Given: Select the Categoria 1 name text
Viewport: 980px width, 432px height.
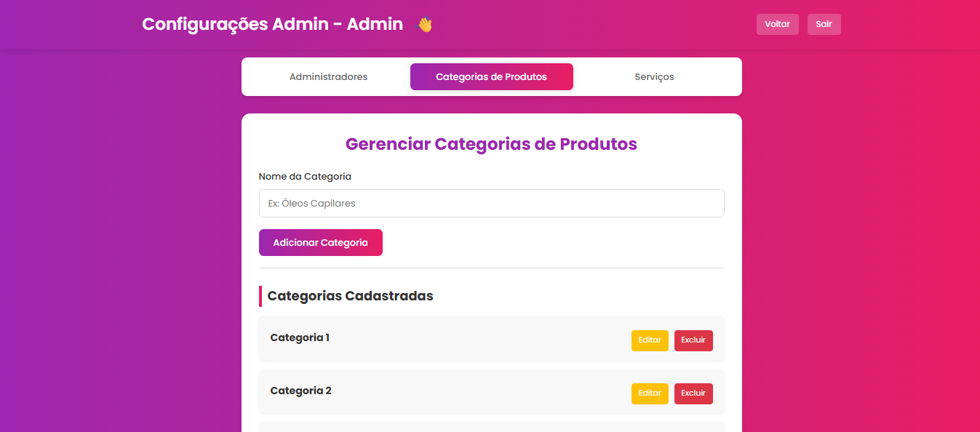Looking at the screenshot, I should click(x=300, y=337).
